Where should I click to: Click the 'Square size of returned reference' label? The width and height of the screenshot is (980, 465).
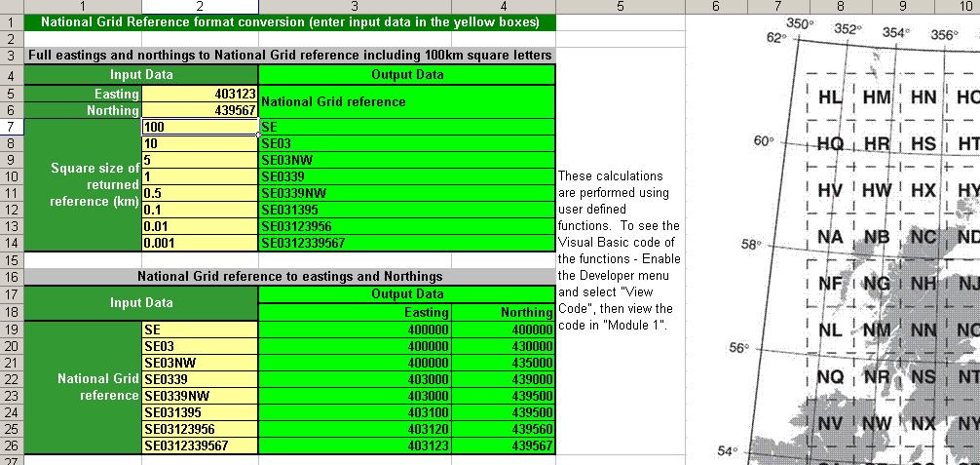tap(83, 184)
